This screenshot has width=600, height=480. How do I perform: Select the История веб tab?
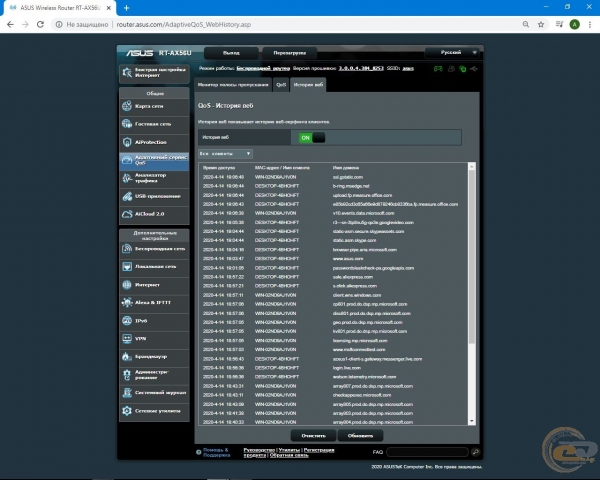tap(308, 85)
